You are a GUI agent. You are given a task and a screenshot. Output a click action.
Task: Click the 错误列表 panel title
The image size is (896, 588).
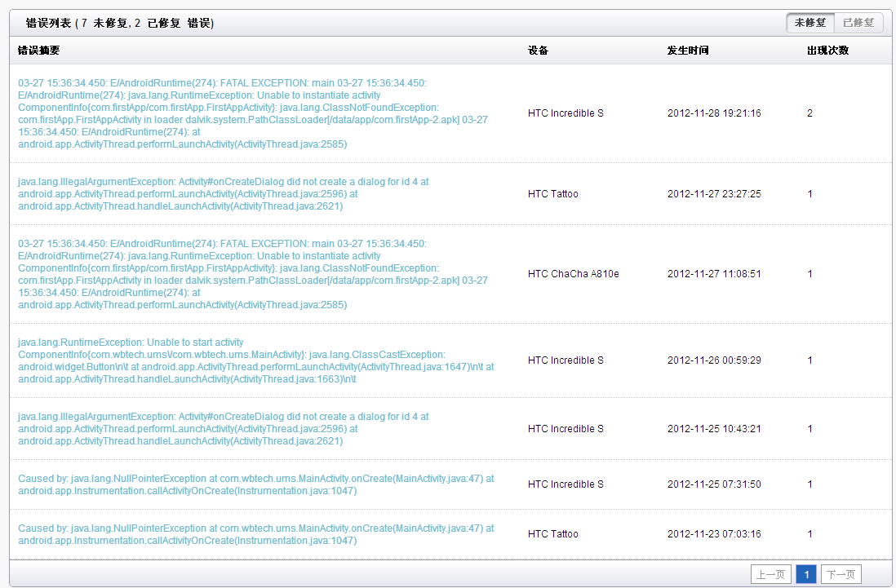click(120, 23)
